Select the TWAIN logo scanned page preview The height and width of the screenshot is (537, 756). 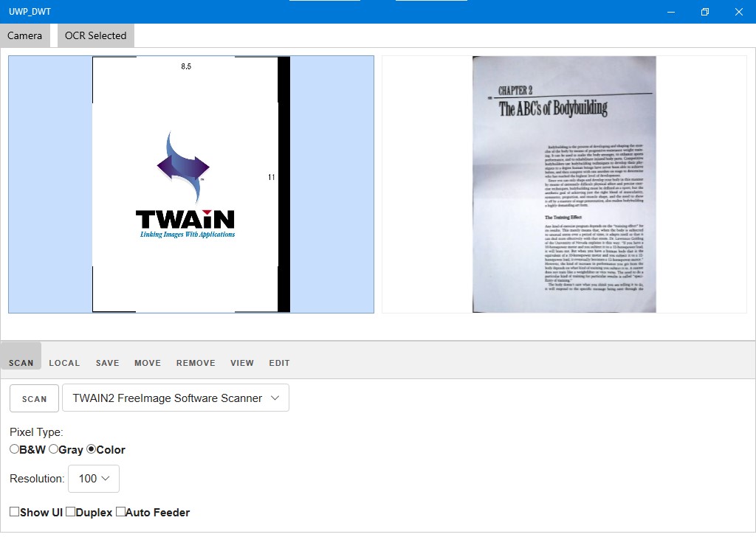click(x=190, y=183)
